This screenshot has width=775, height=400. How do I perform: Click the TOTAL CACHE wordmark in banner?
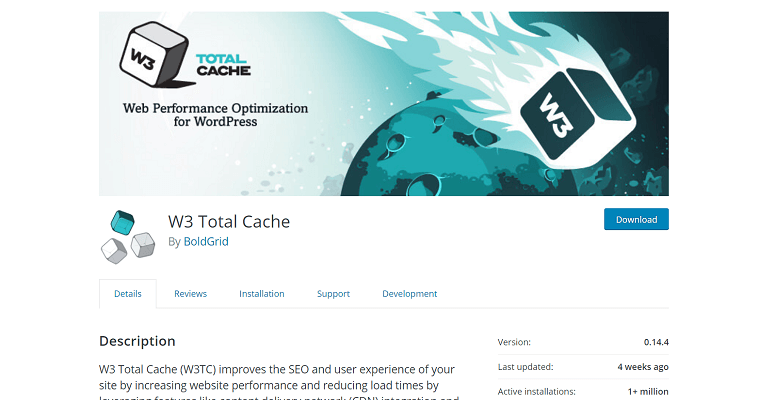point(223,65)
